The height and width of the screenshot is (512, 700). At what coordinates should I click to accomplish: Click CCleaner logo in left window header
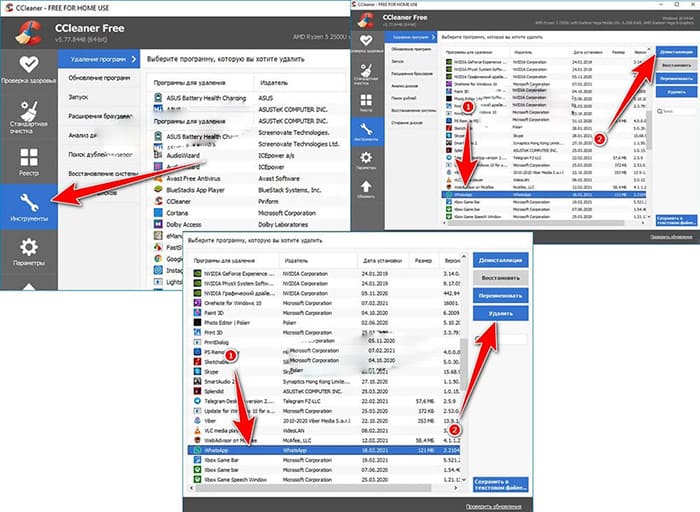(x=28, y=32)
